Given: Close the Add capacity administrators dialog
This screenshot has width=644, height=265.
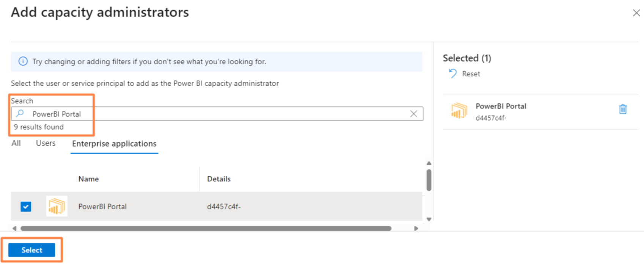Looking at the screenshot, I should pyautogui.click(x=636, y=13).
